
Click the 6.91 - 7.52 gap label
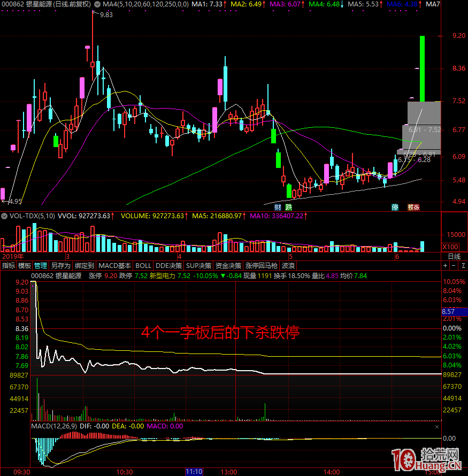pyautogui.click(x=425, y=130)
